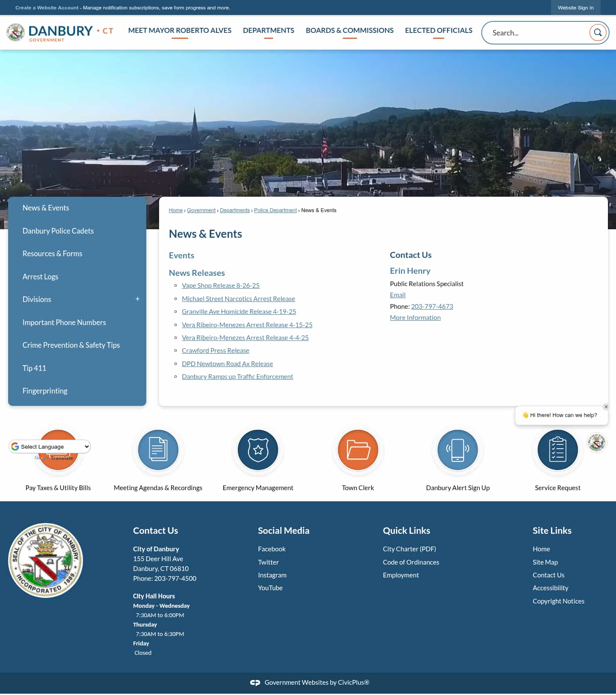The width and height of the screenshot is (616, 695).
Task: Click Erin Henry's Email link
Action: [397, 295]
